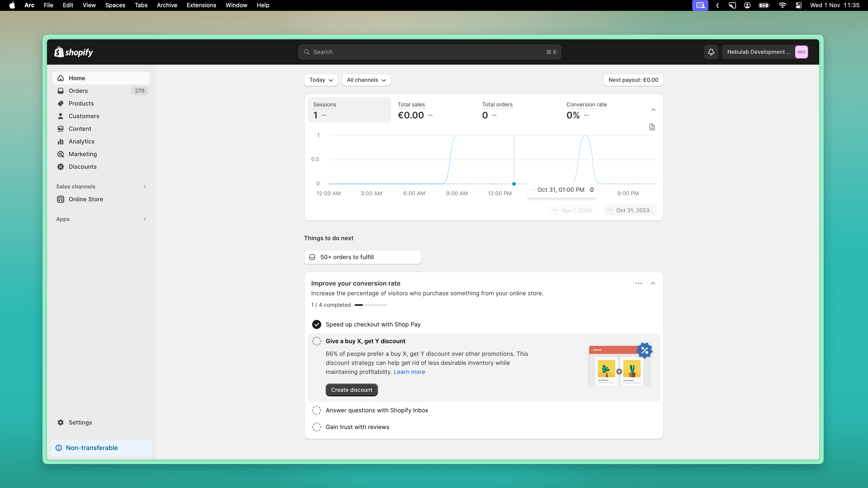This screenshot has height=488, width=868.
Task: Open the notifications bell
Action: pos(711,52)
